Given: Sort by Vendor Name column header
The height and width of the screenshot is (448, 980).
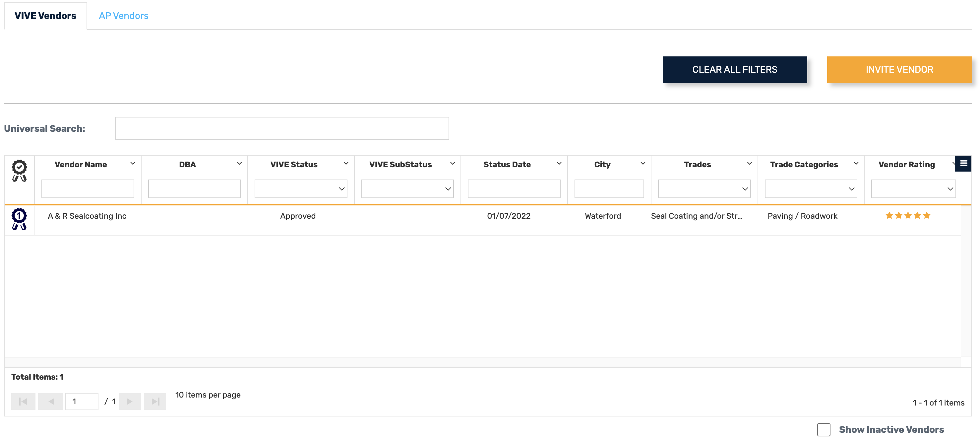Looking at the screenshot, I should [81, 165].
